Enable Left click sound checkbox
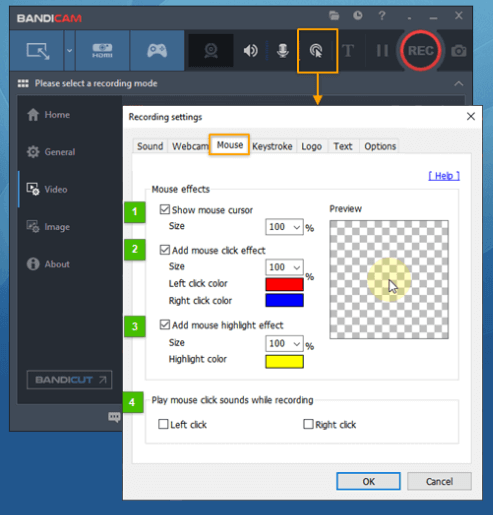The width and height of the screenshot is (493, 515). 163,424
